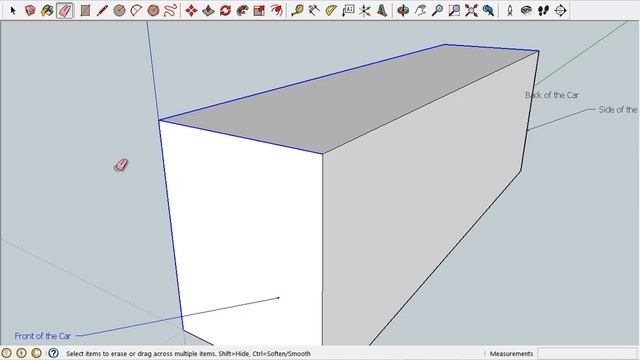Choose the Tape Measure tool
640x360 pixels.
click(297, 11)
